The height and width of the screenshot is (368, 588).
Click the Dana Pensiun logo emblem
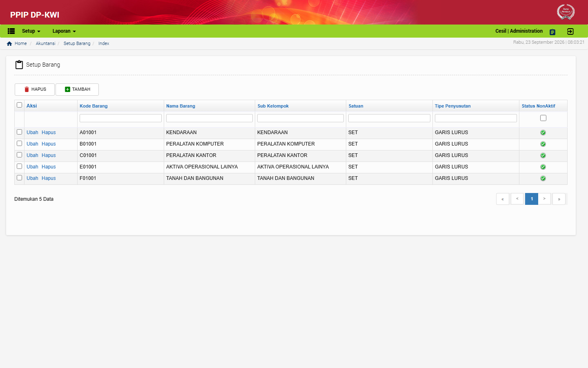click(566, 12)
